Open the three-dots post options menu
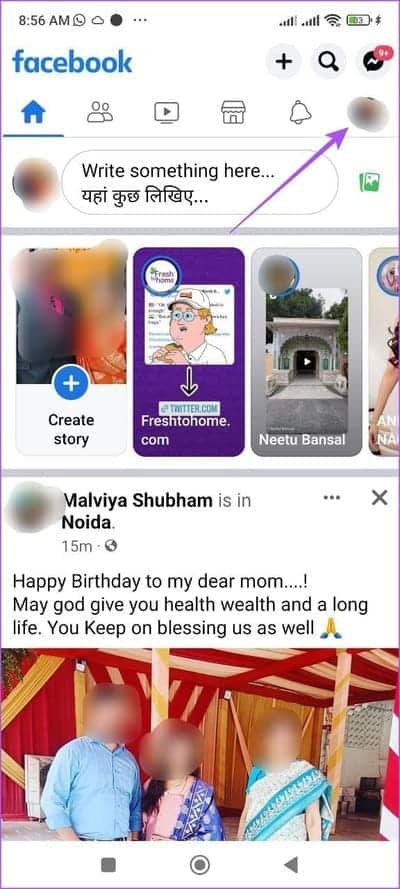 click(331, 498)
